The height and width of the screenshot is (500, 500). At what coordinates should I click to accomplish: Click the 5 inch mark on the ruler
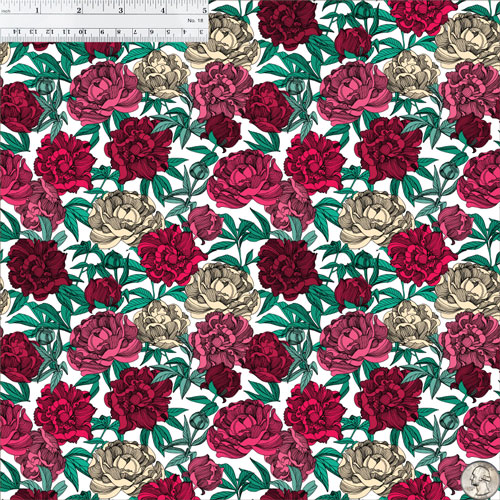(x=204, y=10)
